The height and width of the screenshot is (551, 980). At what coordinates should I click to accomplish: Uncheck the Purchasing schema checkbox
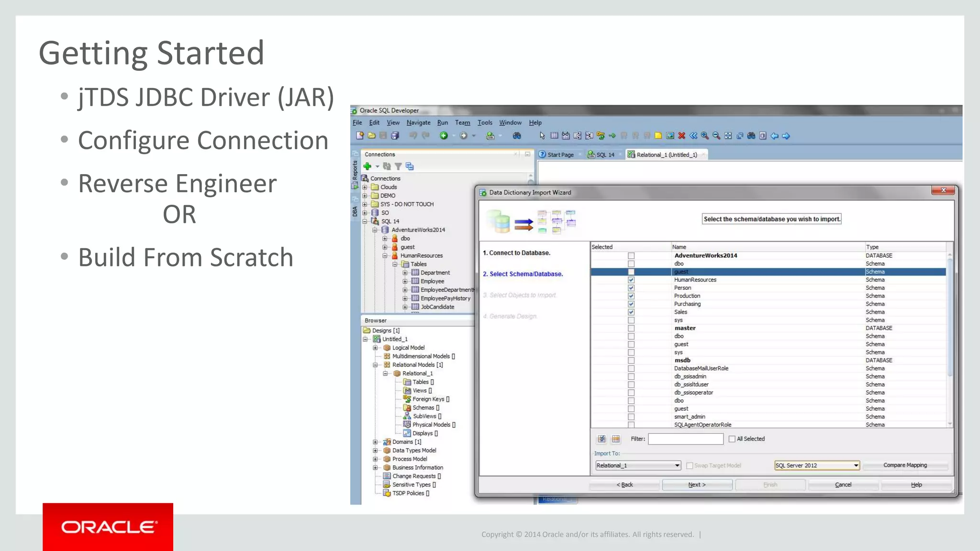(631, 304)
